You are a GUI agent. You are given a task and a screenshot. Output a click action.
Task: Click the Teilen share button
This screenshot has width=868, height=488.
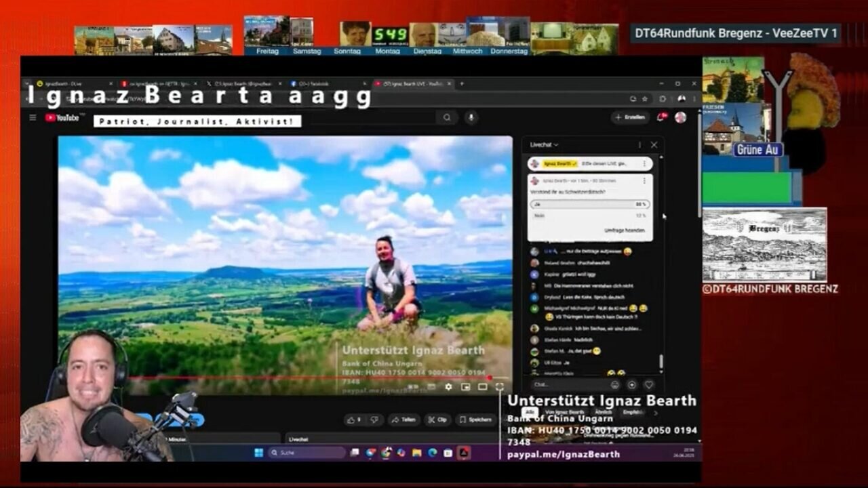point(403,420)
